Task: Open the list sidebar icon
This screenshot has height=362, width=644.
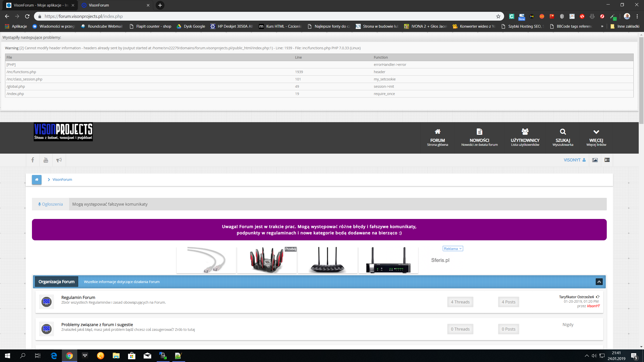Action: coord(607,160)
